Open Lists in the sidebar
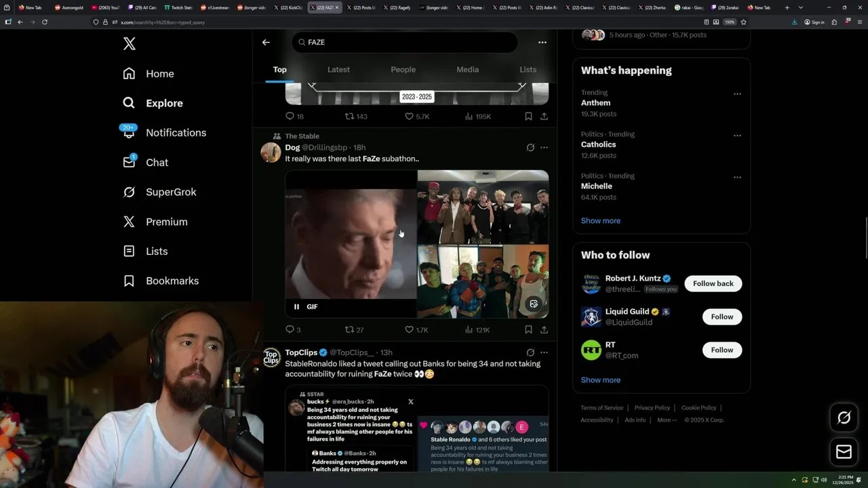This screenshot has width=868, height=488. (x=145, y=251)
